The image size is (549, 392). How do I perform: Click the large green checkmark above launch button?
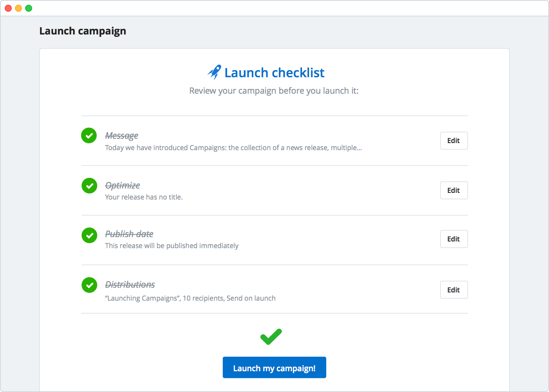pos(271,337)
